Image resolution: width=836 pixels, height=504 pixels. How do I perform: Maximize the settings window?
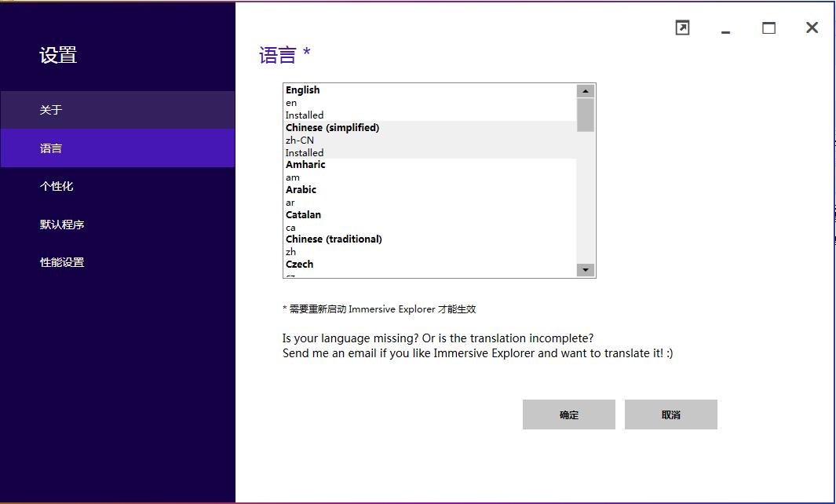(768, 28)
